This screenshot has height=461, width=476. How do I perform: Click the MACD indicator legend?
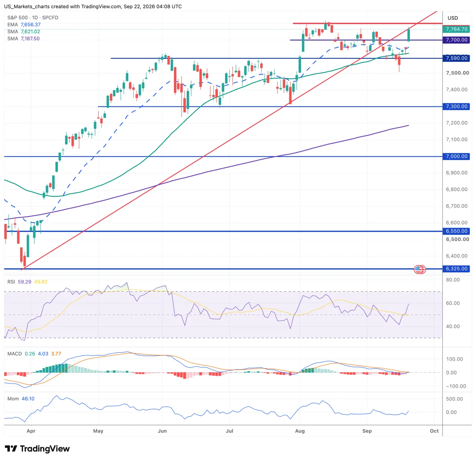pyautogui.click(x=34, y=353)
